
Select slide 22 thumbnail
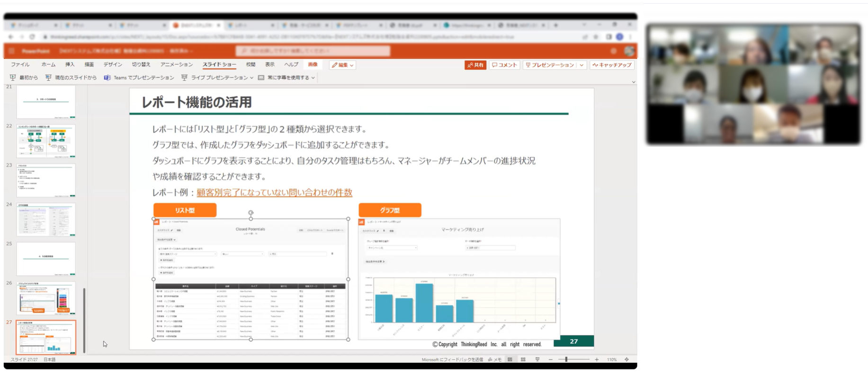[x=46, y=141]
